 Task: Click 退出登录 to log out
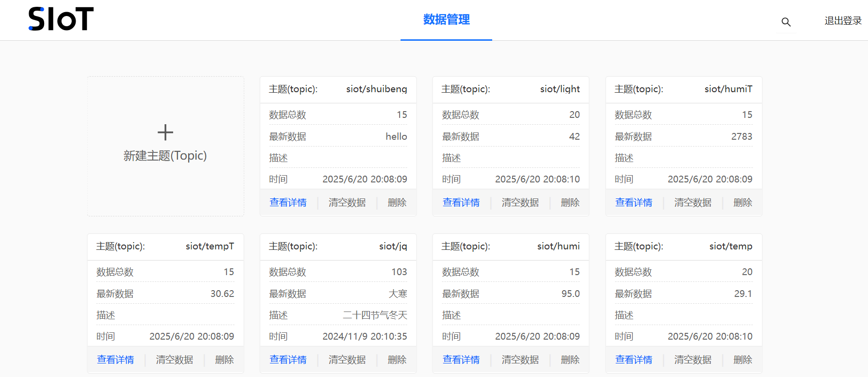[843, 21]
